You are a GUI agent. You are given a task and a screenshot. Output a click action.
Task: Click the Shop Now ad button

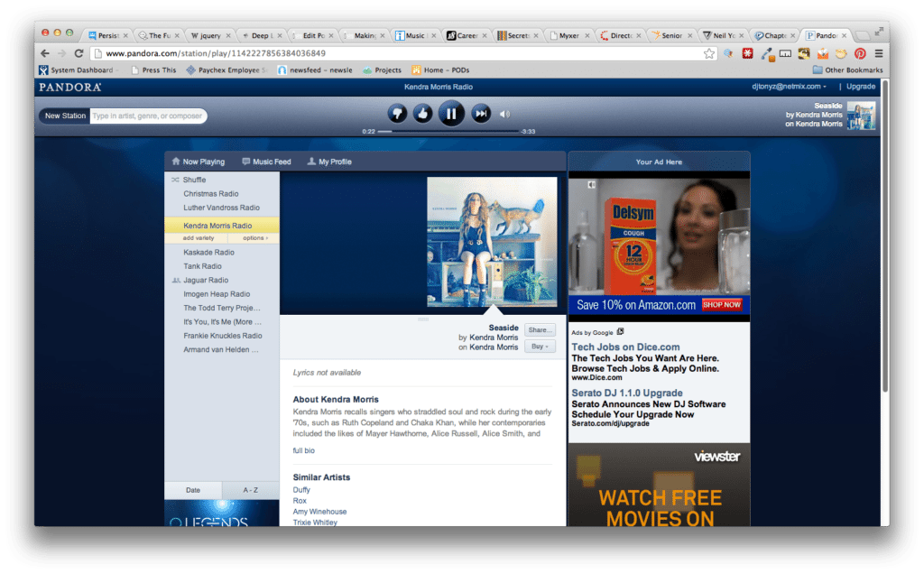721,305
